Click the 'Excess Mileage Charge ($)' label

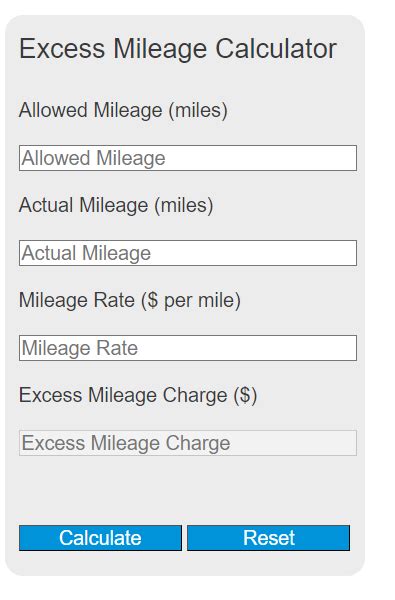click(x=138, y=395)
